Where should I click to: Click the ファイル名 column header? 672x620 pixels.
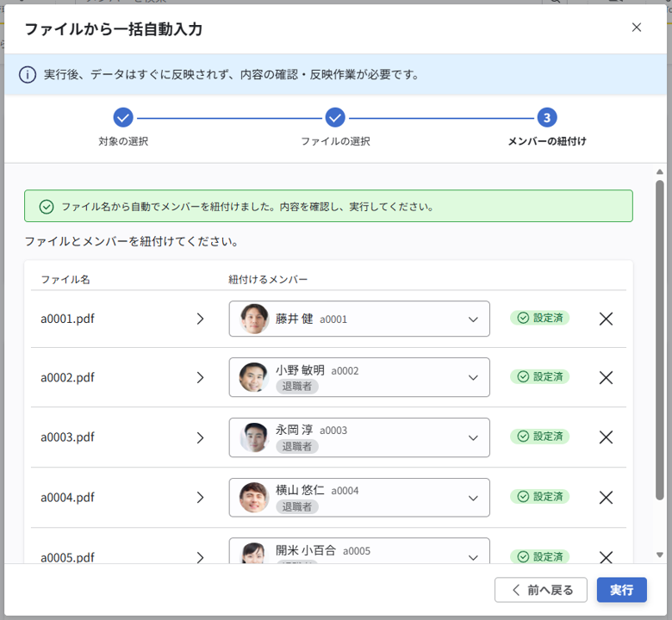[x=65, y=279]
